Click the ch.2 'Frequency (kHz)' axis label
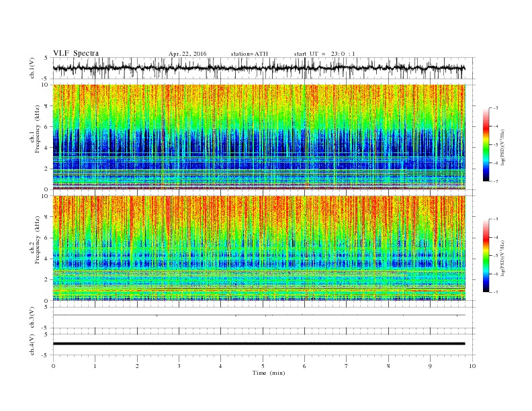Screen dimensions: 532x411 [x=37, y=239]
